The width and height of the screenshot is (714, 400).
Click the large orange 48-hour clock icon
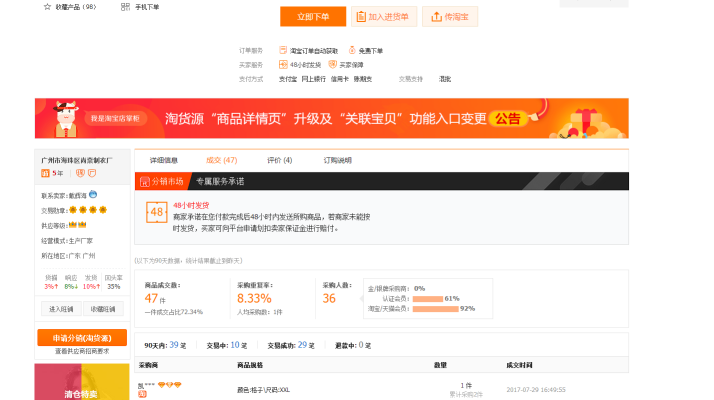[x=157, y=212]
